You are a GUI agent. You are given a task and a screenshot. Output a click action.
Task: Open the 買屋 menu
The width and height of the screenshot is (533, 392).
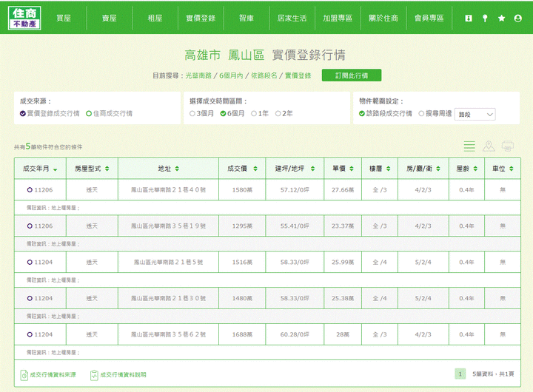click(x=64, y=18)
